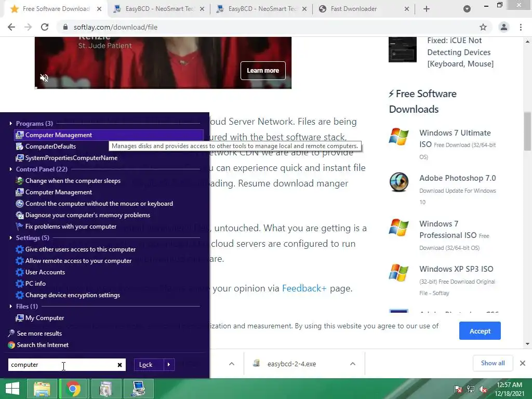Image resolution: width=532 pixels, height=399 pixels.
Task: Open Control the computer without mouse or keyboard
Action: point(99,204)
